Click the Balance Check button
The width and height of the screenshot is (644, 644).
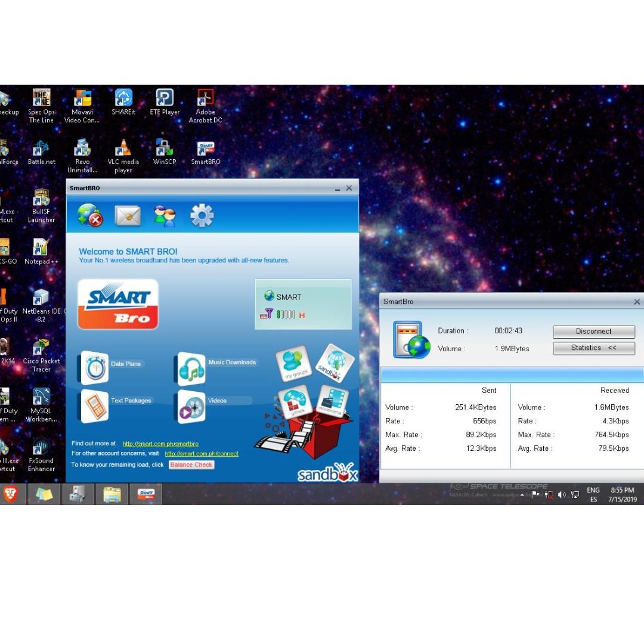[191, 465]
